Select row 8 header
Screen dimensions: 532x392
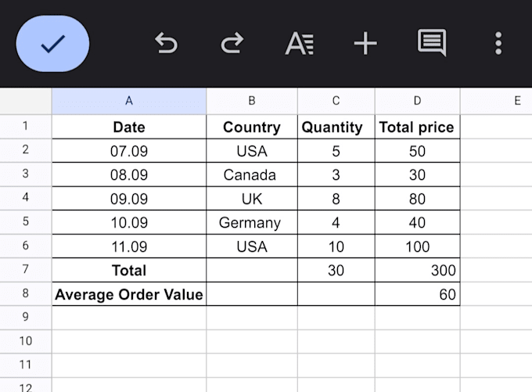(x=26, y=293)
